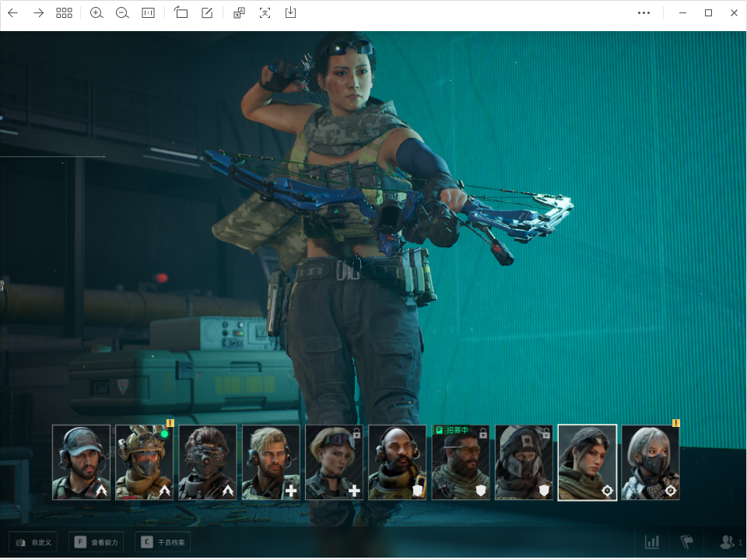Go to the next image with forward arrow
Screen dimensions: 747x560
(x=39, y=13)
